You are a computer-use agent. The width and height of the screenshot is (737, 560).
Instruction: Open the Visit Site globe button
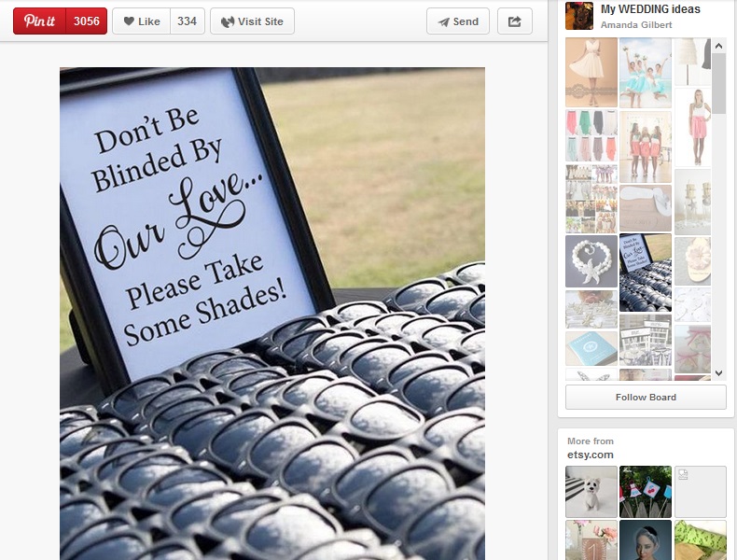pos(252,21)
